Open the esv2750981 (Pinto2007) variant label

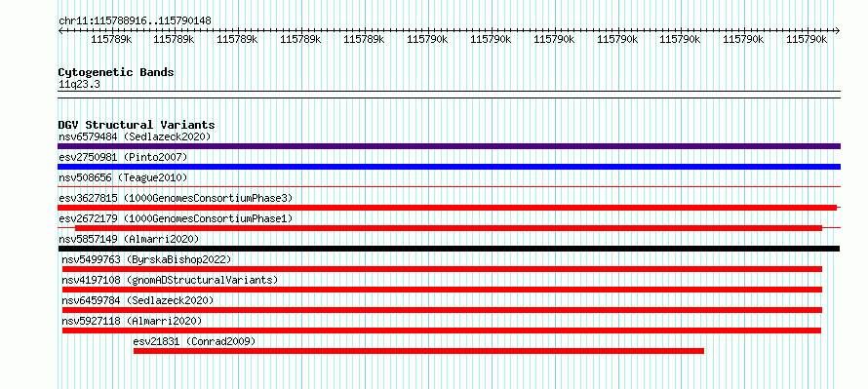pos(123,157)
